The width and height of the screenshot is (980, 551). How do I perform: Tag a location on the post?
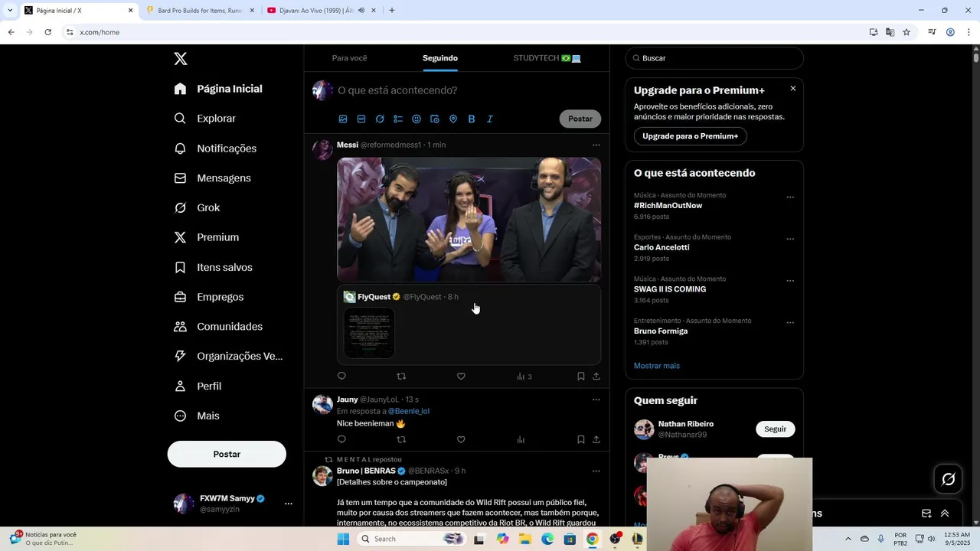pos(453,119)
